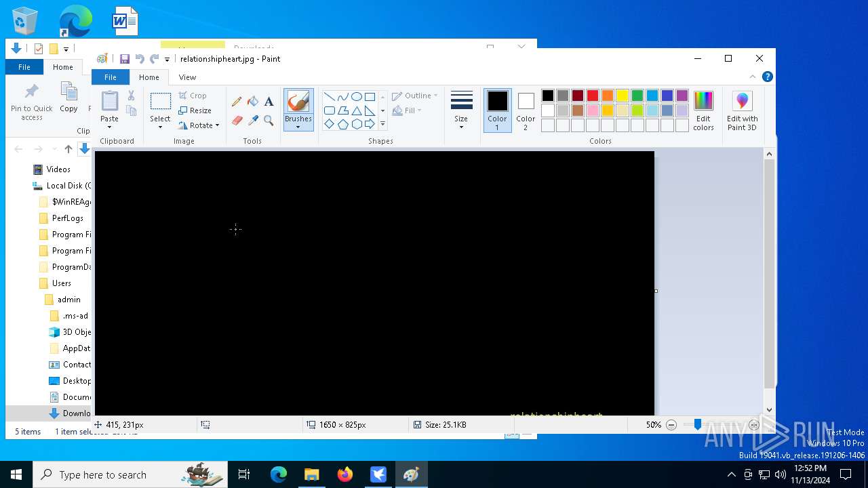Screen dimensions: 868x488
Task: Choose the Hexagon shape
Action: pyautogui.click(x=356, y=124)
